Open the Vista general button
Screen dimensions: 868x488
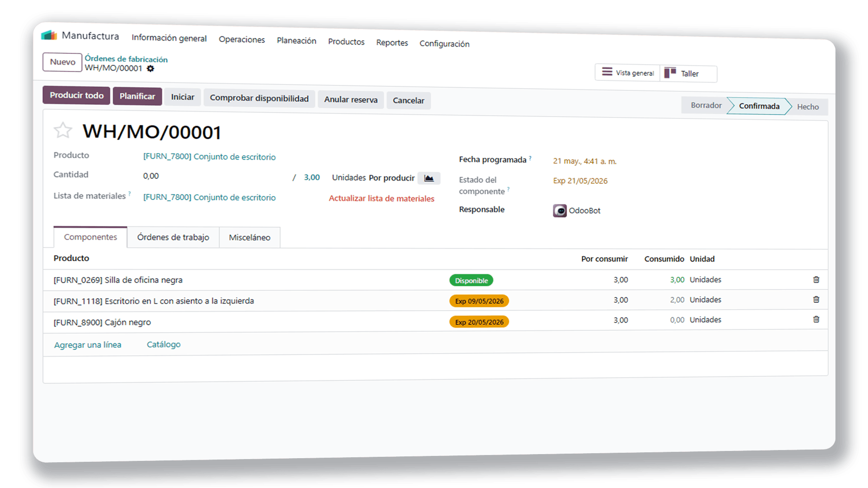627,73
